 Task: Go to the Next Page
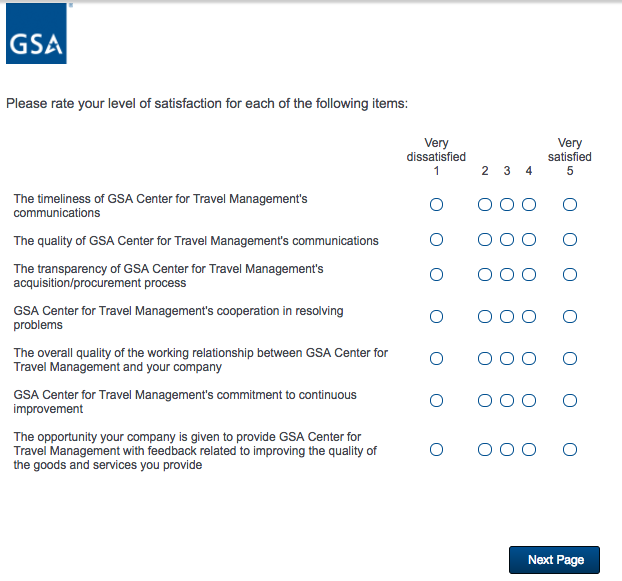[555, 560]
